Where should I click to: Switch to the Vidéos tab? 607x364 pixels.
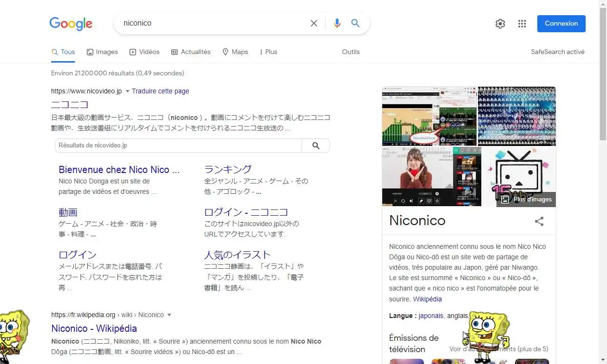145,52
